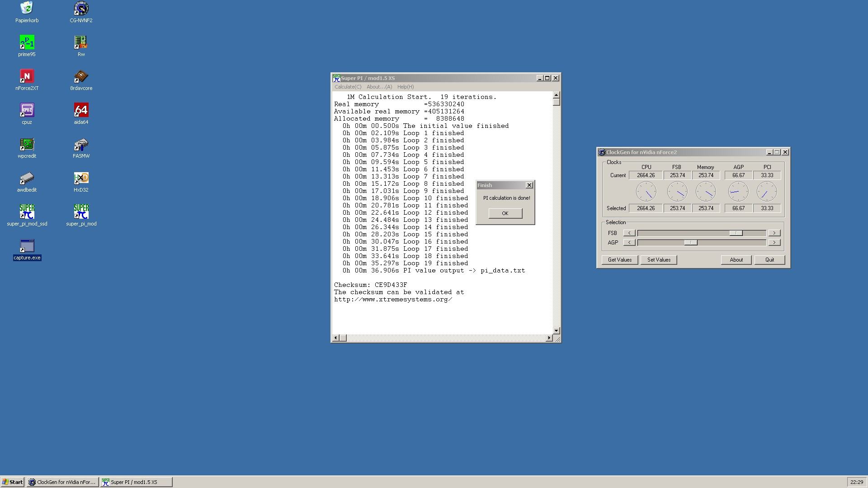Click the 'PI value output -> pi_data.txt' line
The width and height of the screenshot is (868, 488).
(x=434, y=271)
